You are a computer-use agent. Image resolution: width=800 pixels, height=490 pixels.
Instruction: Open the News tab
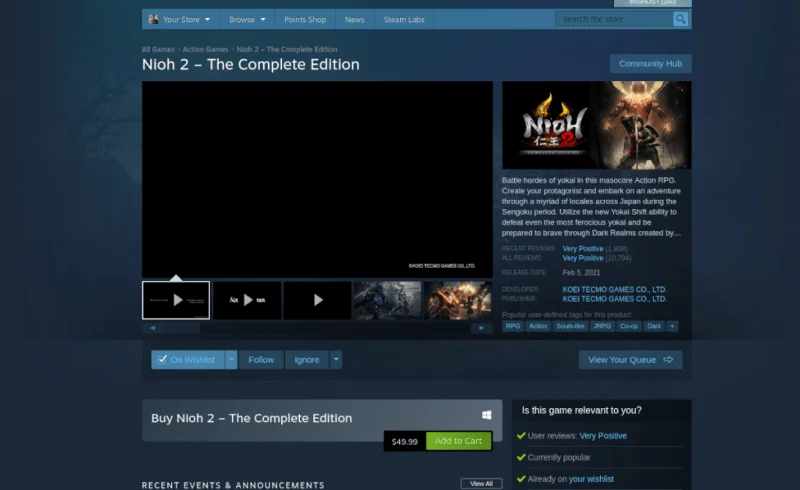coord(355,19)
